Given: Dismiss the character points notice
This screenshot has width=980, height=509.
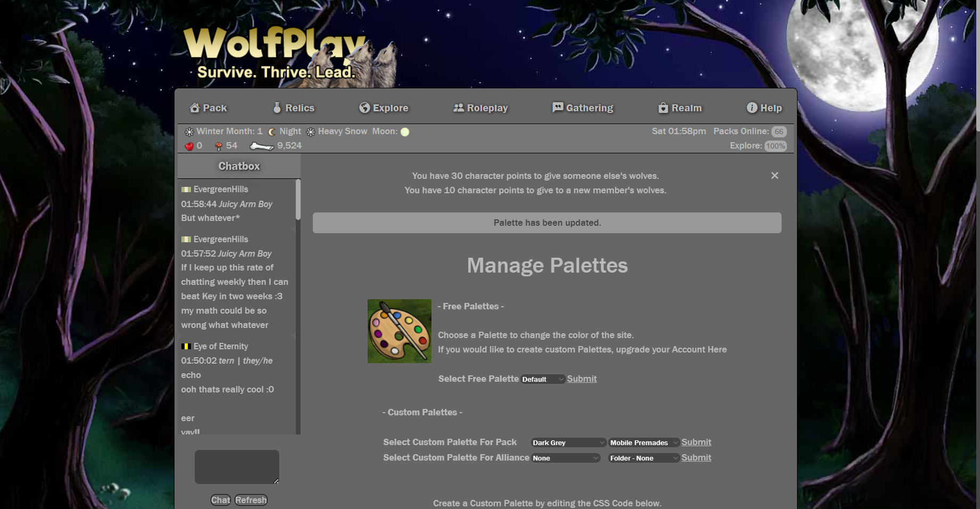Looking at the screenshot, I should [775, 176].
